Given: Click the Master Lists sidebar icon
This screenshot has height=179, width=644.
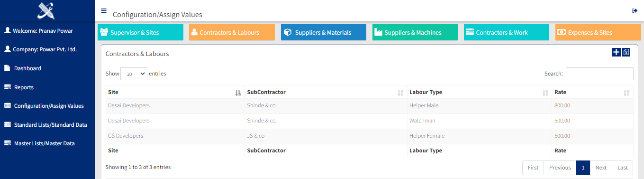Looking at the screenshot, I should click(7, 143).
